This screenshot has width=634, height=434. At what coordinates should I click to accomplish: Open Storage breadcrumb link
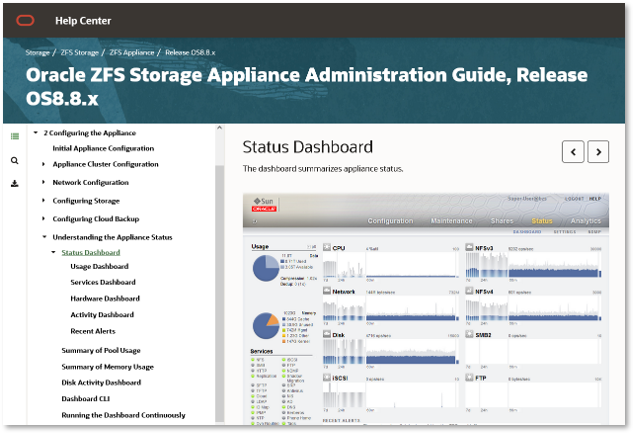[x=37, y=53]
